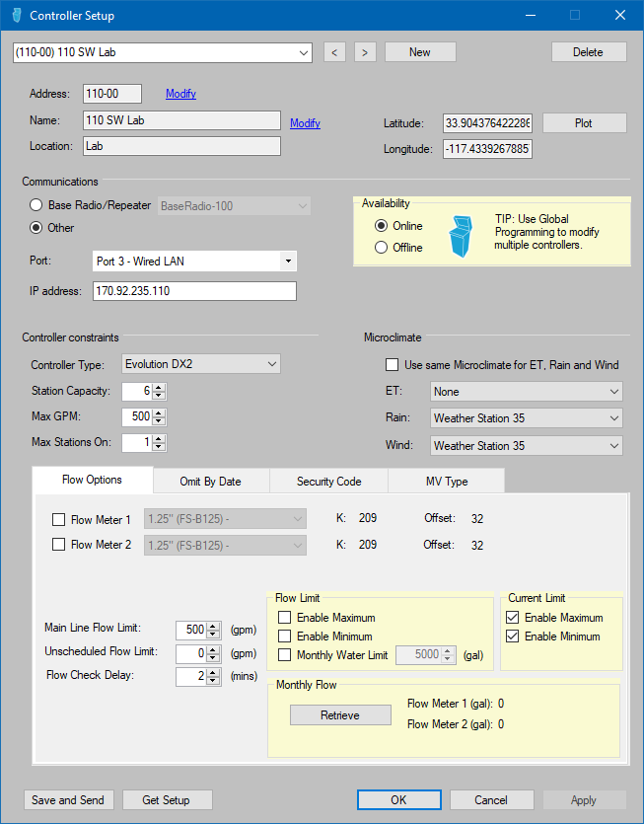This screenshot has width=644, height=824.
Task: Uncheck Current Limit Enable Minimum
Action: [x=512, y=637]
